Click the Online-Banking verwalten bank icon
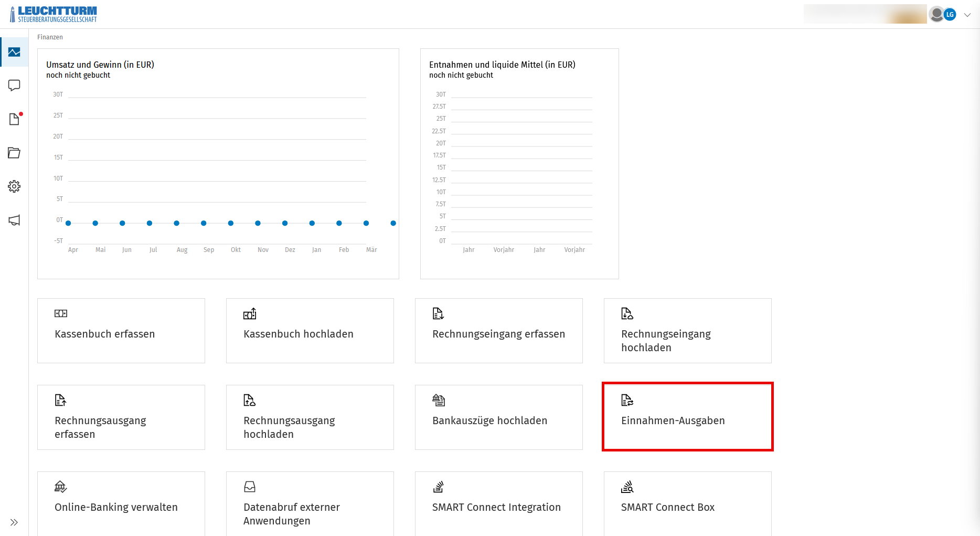The image size is (980, 536). (61, 487)
